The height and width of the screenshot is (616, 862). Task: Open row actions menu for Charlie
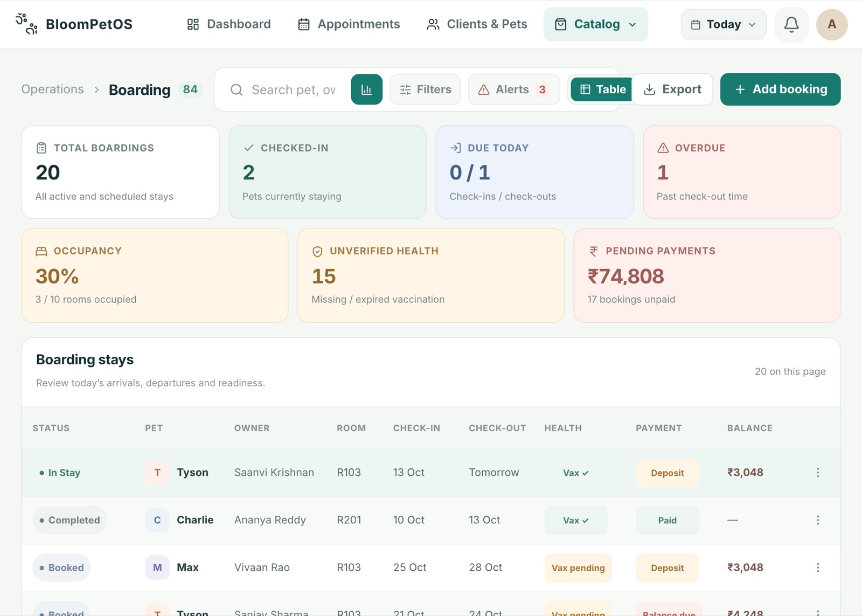[x=818, y=520]
